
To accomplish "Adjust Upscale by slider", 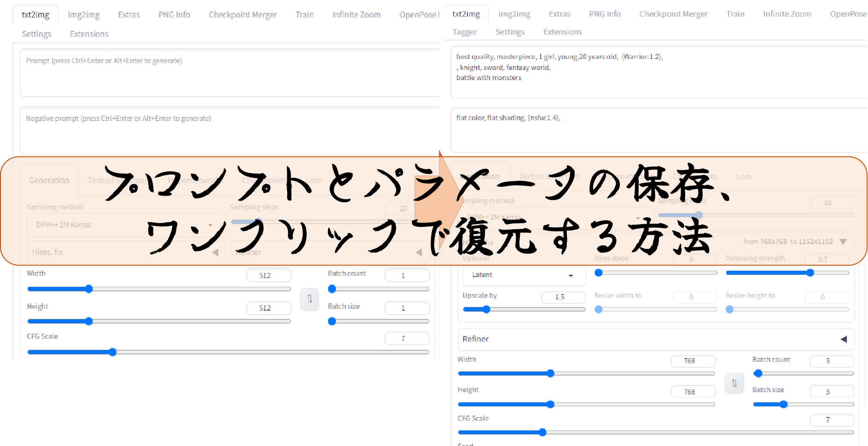I will 524,309.
